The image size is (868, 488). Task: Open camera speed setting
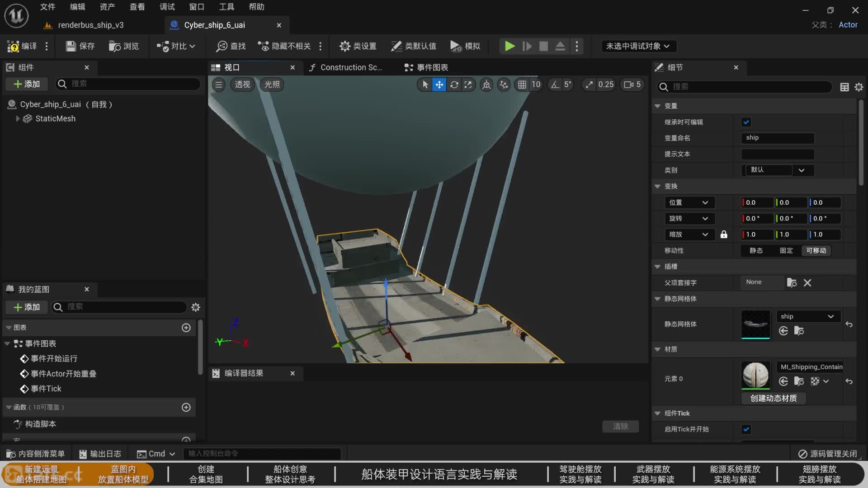632,84
